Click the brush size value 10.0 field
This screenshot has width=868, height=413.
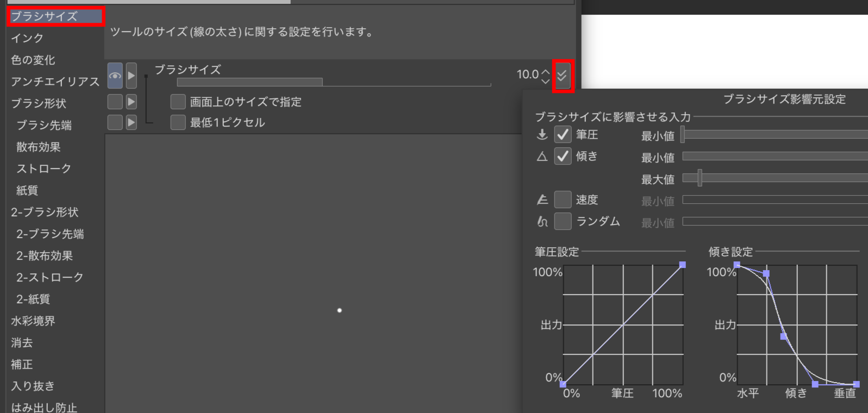527,74
